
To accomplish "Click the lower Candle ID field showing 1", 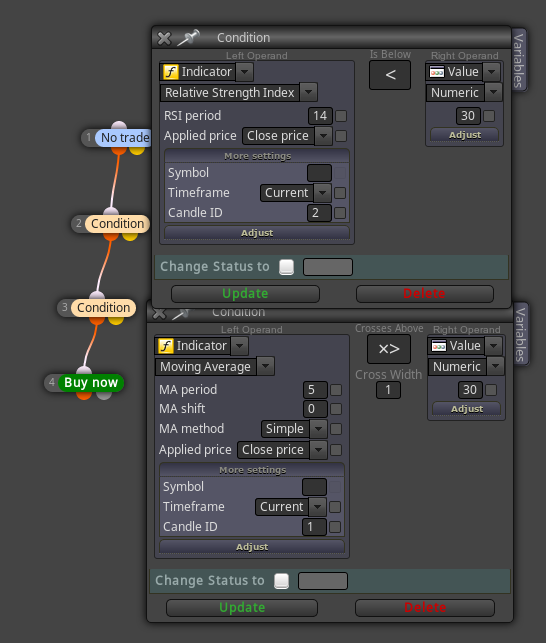I will point(314,527).
